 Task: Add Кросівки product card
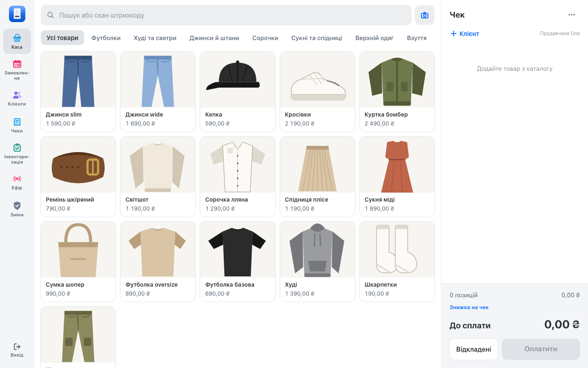pyautogui.click(x=317, y=92)
